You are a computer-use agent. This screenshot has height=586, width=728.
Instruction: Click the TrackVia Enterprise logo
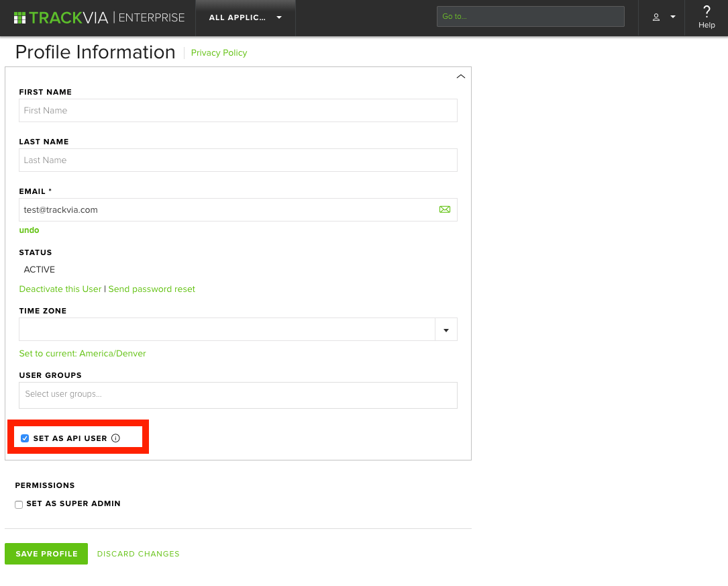99,17
